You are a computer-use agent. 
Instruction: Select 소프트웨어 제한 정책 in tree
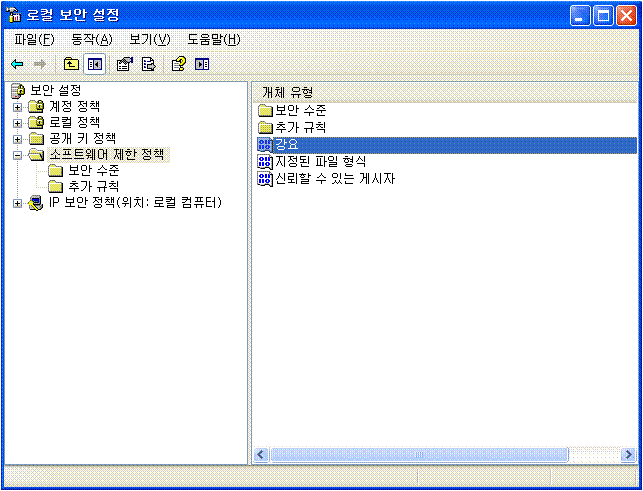(108, 155)
